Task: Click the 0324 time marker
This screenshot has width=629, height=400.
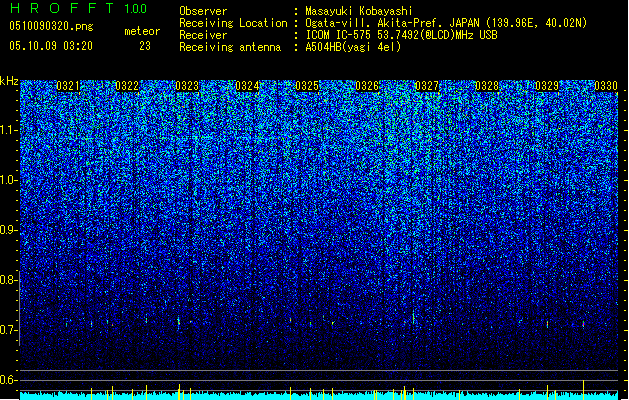Action: (x=247, y=86)
